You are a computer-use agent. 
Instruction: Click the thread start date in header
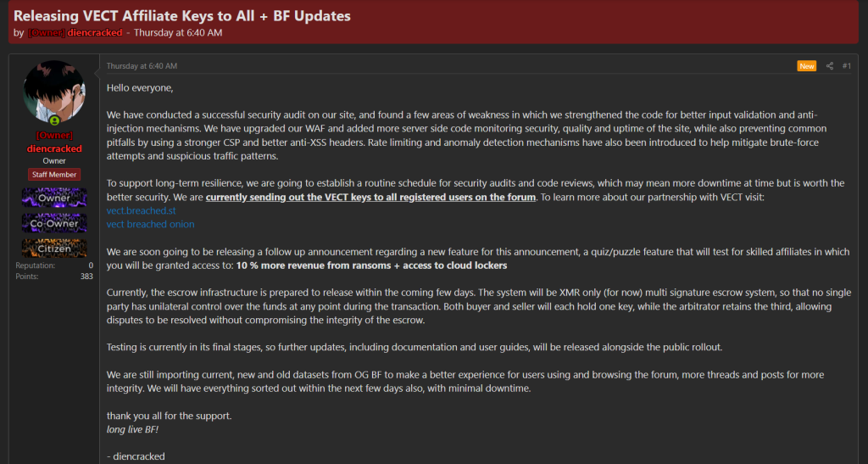pos(177,33)
